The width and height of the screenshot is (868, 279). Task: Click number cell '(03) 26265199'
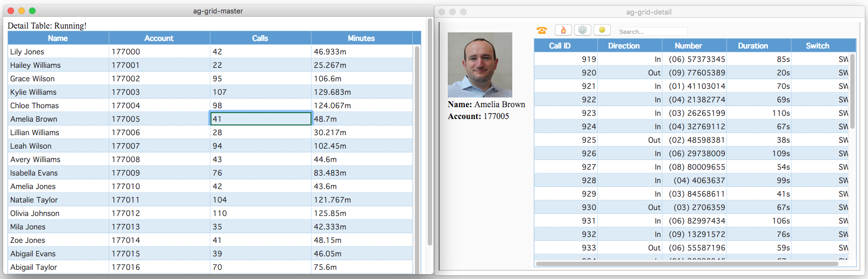pos(694,113)
